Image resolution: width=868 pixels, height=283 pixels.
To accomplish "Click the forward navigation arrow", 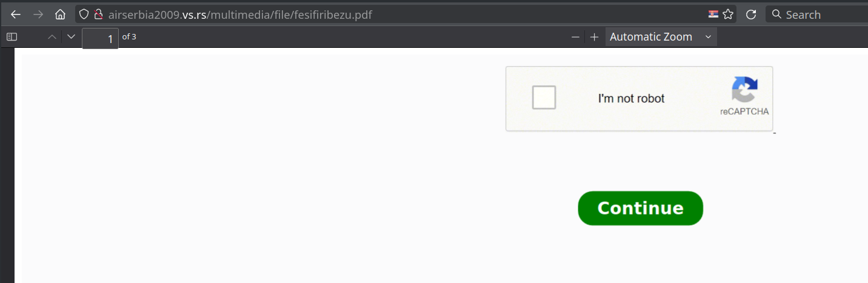I will pos(38,15).
